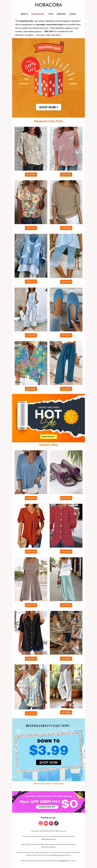Visit the https://noracora.com link
Image resolution: width=97 pixels, height=868 pixels.
click(48, 839)
